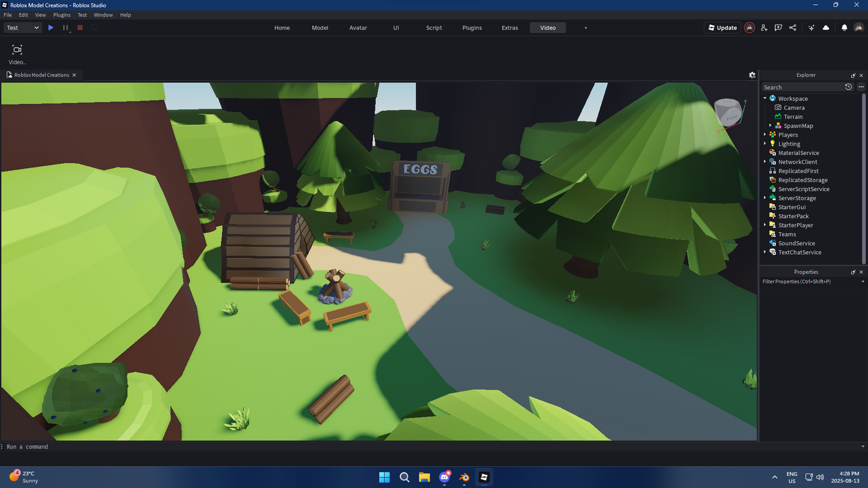Open the Test mode dropdown
868x488 pixels.
pos(22,28)
